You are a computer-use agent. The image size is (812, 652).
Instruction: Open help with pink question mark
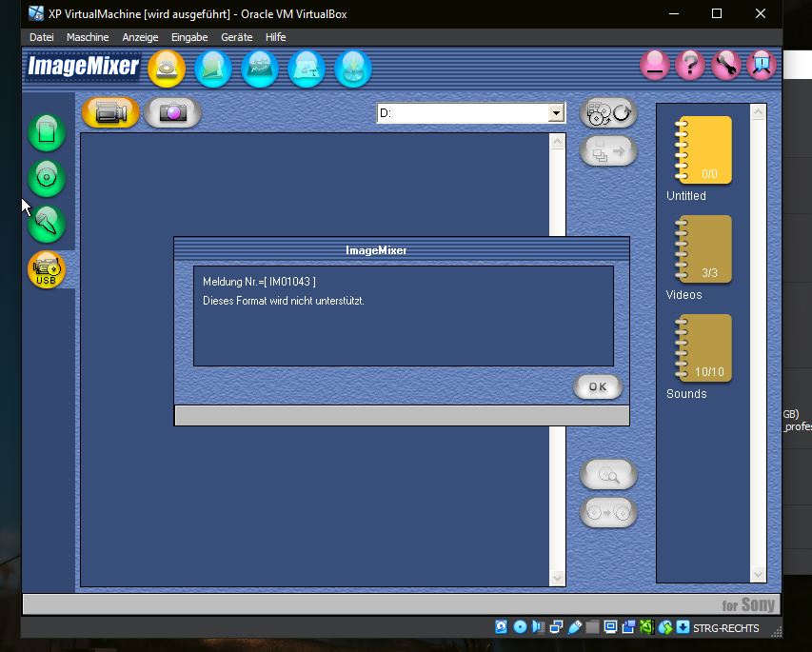click(x=690, y=66)
